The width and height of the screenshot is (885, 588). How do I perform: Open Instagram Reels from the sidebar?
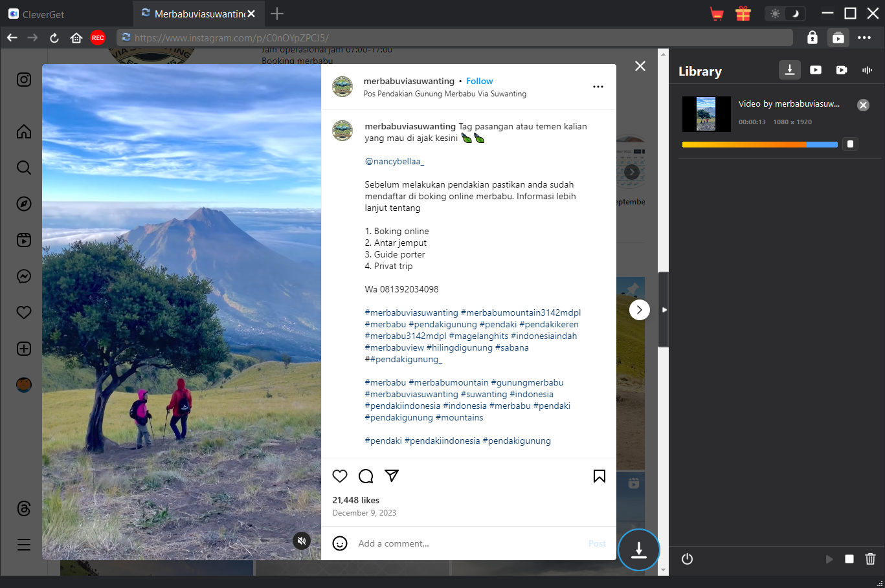point(24,240)
